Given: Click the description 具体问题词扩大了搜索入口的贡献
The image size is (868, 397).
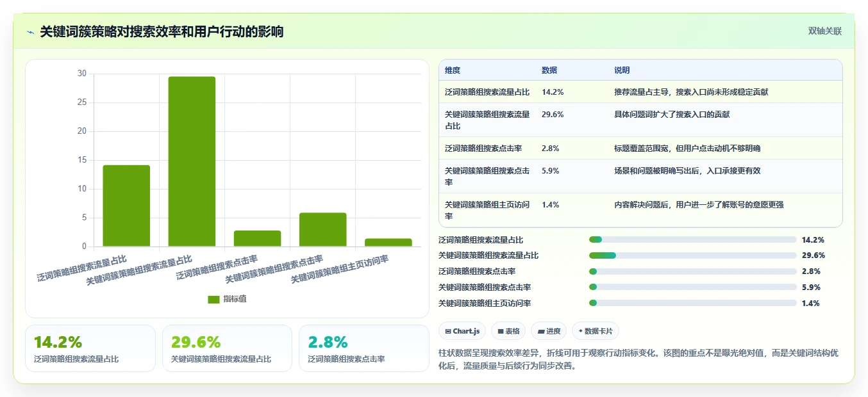Looking at the screenshot, I should (x=672, y=115).
